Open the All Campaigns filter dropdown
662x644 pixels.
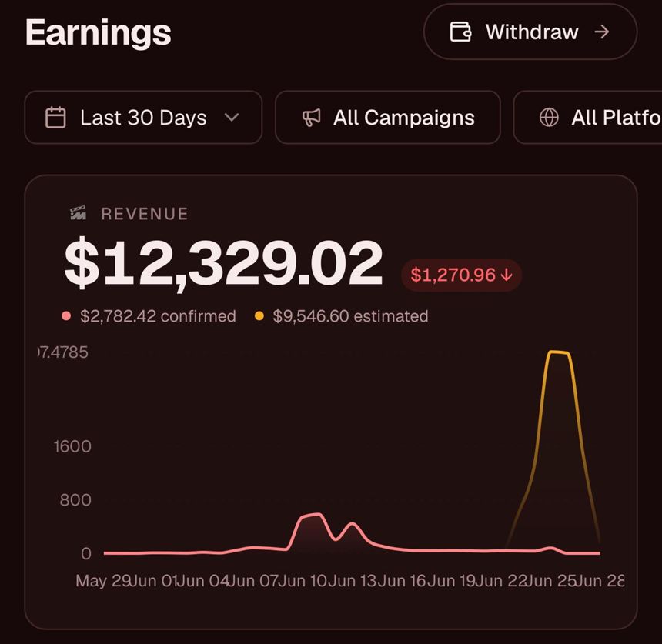point(388,117)
